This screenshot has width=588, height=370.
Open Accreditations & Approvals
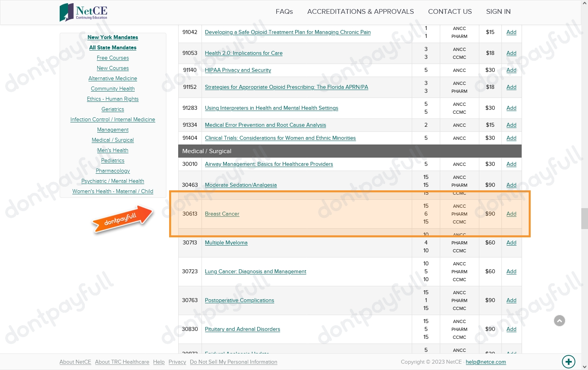pos(360,11)
